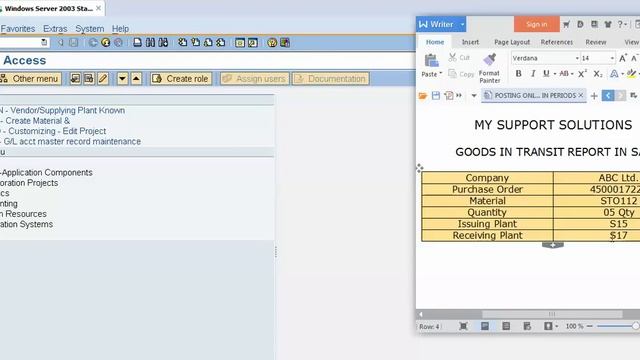Click the t-shirt skin icon in Writer title bar
Viewport: 640px width, 360px height.
(x=608, y=24)
